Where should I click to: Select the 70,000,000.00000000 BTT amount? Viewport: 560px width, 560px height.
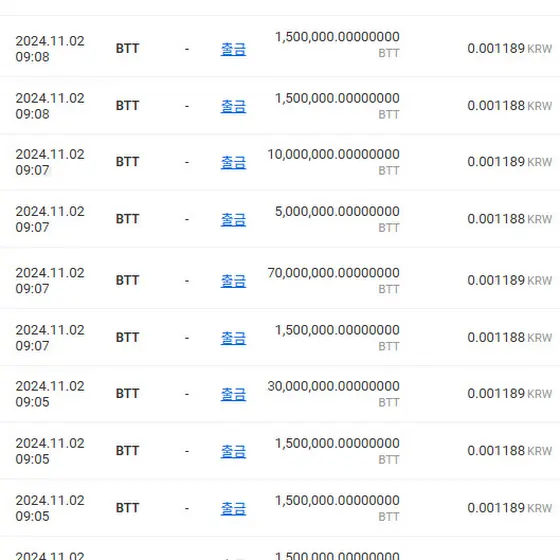(333, 280)
